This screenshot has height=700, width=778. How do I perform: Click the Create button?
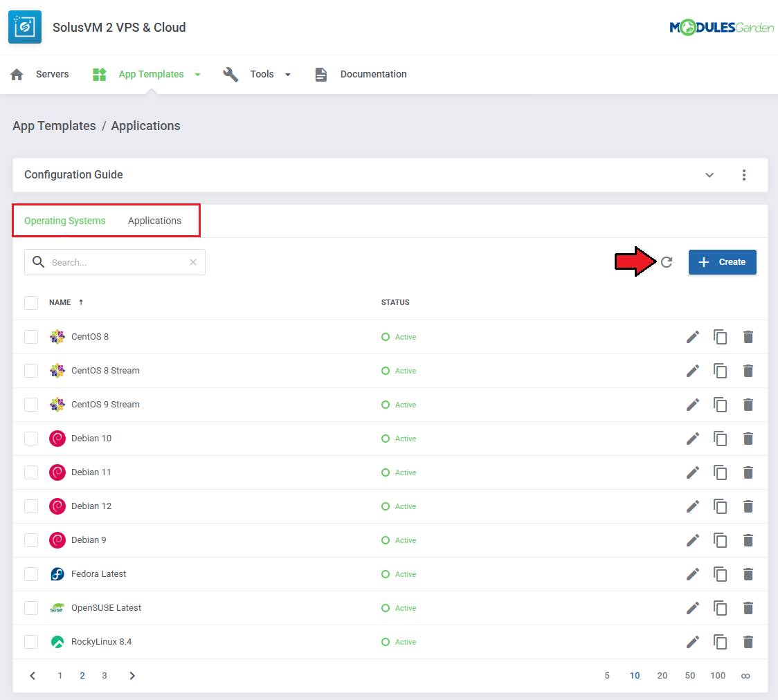click(723, 261)
